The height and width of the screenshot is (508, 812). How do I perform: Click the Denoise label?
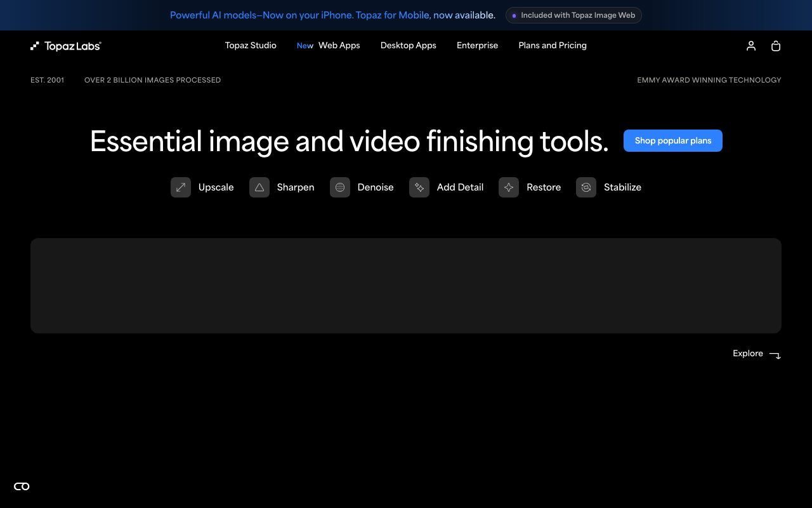tap(376, 187)
